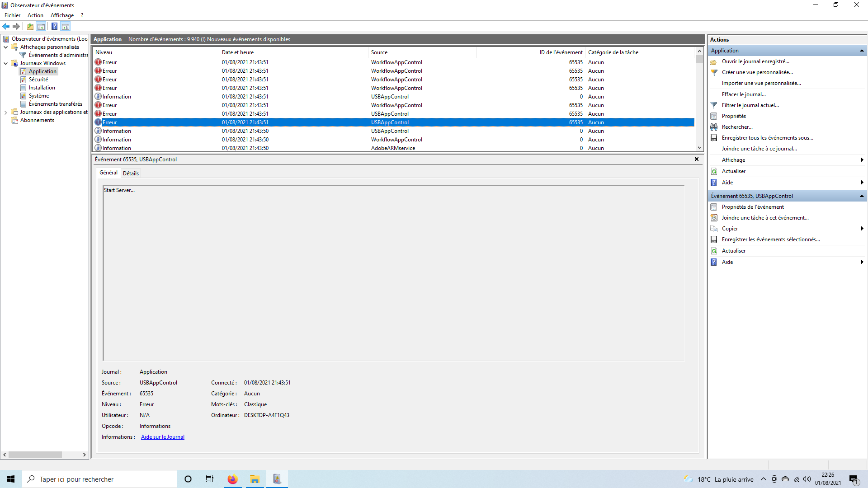This screenshot has height=488, width=868.
Task: Collapse the Journaux Windows tree node
Action: pyautogui.click(x=5, y=63)
